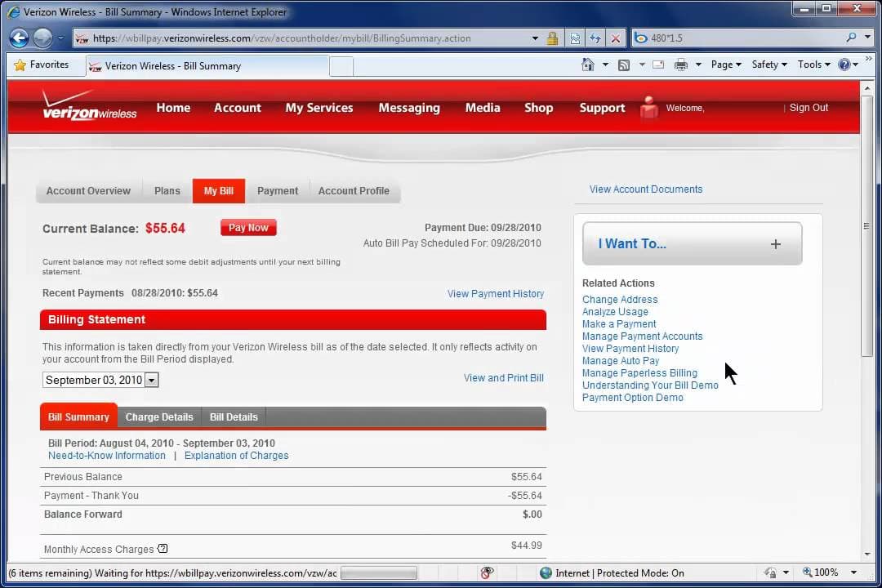The height and width of the screenshot is (588, 882).
Task: Click the RSS Feeds icon
Action: coord(623,65)
